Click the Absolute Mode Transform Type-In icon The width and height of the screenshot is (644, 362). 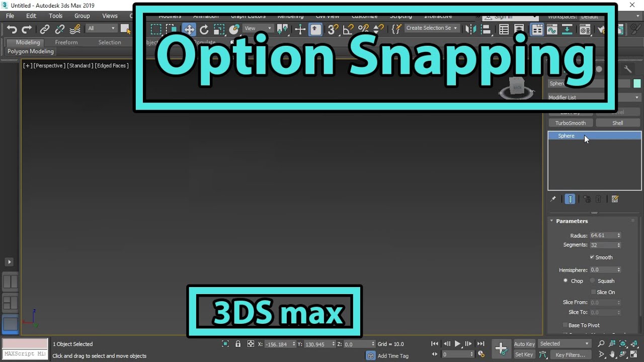click(251, 344)
